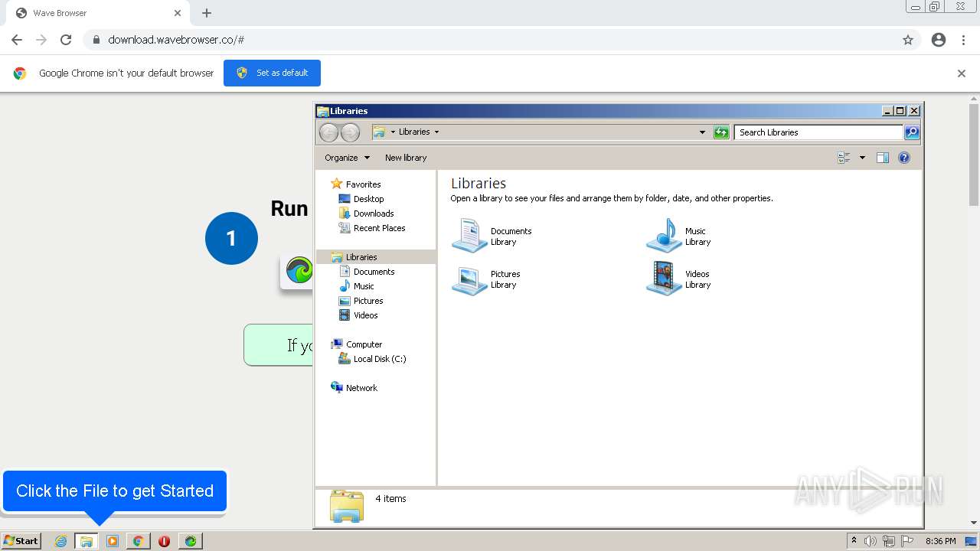Reload the Wave Browser page
The image size is (980, 551).
pyautogui.click(x=66, y=40)
